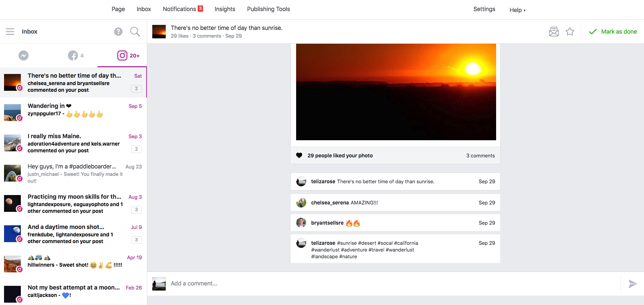Click the ocean thumbnail for Wandering in
The width and height of the screenshot is (644, 305).
(12, 113)
